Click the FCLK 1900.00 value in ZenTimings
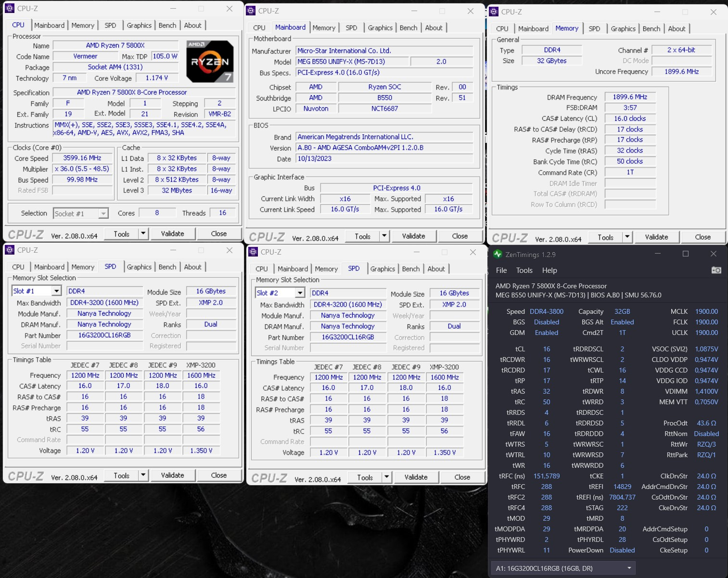This screenshot has width=728, height=578. tap(706, 322)
